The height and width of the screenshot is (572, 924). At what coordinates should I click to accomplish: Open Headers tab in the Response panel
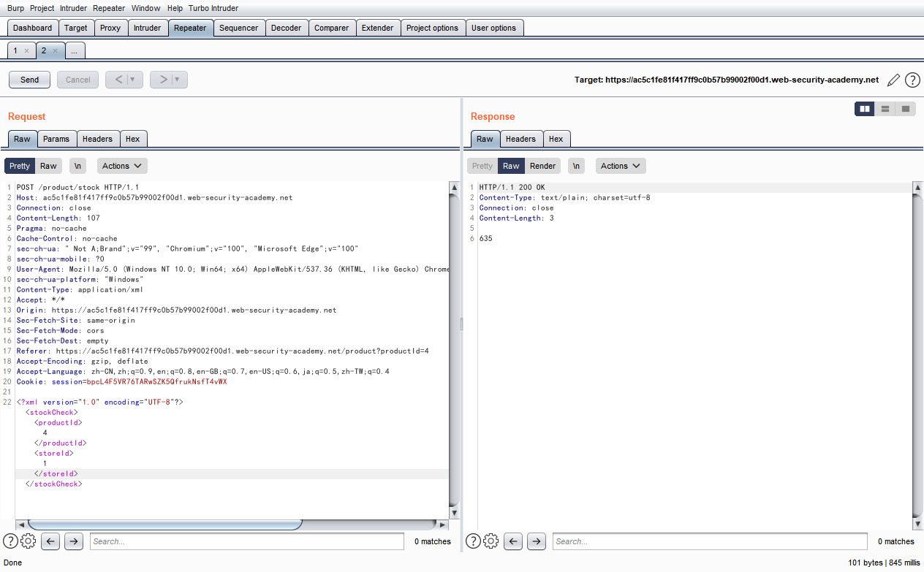coord(520,139)
